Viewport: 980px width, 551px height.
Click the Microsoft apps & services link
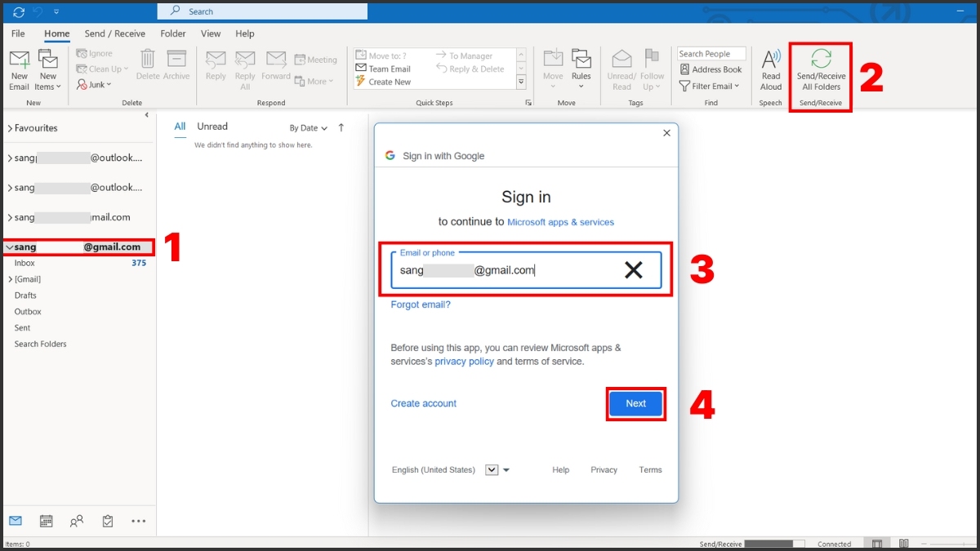pyautogui.click(x=560, y=222)
